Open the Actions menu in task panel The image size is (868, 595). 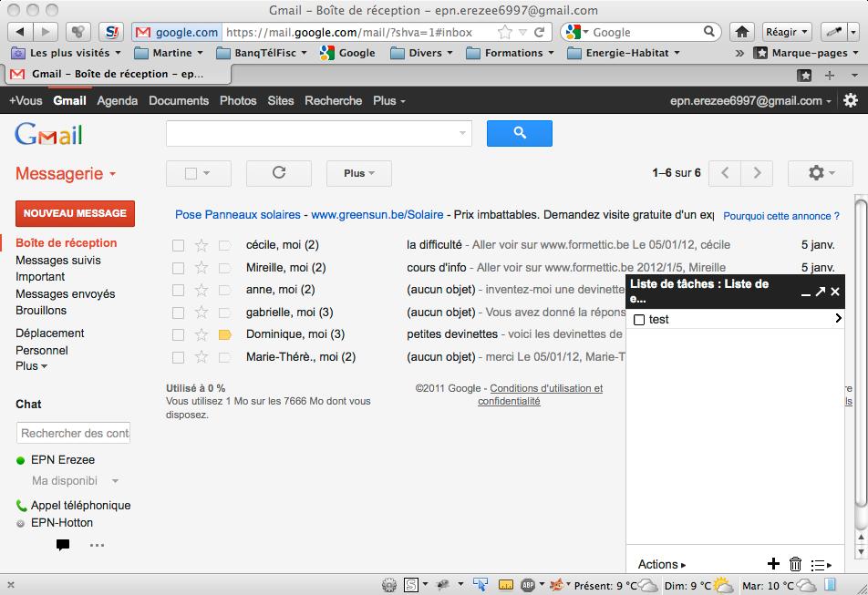pos(662,564)
